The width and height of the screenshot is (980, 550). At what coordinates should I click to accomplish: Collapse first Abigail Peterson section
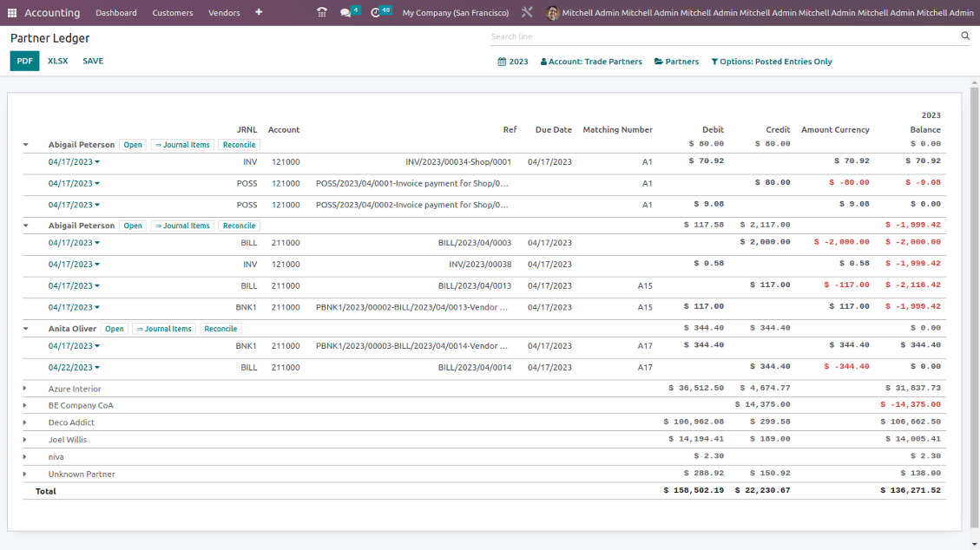click(x=26, y=145)
